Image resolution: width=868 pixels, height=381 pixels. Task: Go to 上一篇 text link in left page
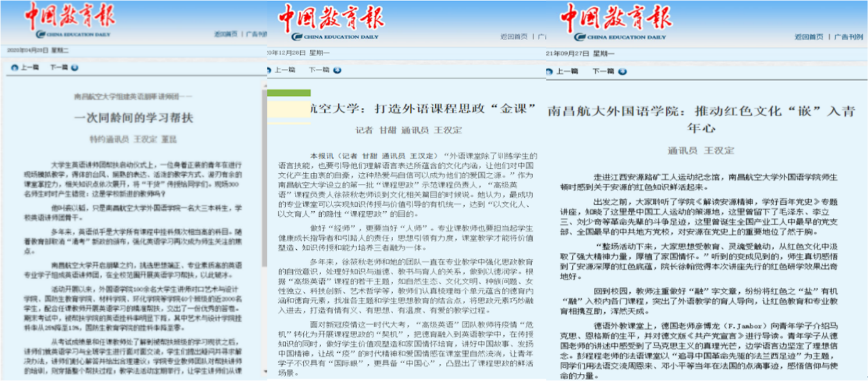(30, 67)
